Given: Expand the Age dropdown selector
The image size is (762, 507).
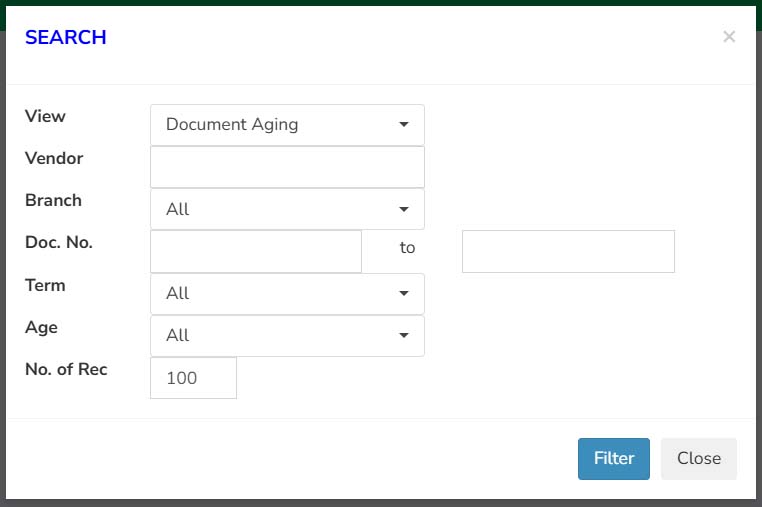Looking at the screenshot, I should pyautogui.click(x=287, y=336).
